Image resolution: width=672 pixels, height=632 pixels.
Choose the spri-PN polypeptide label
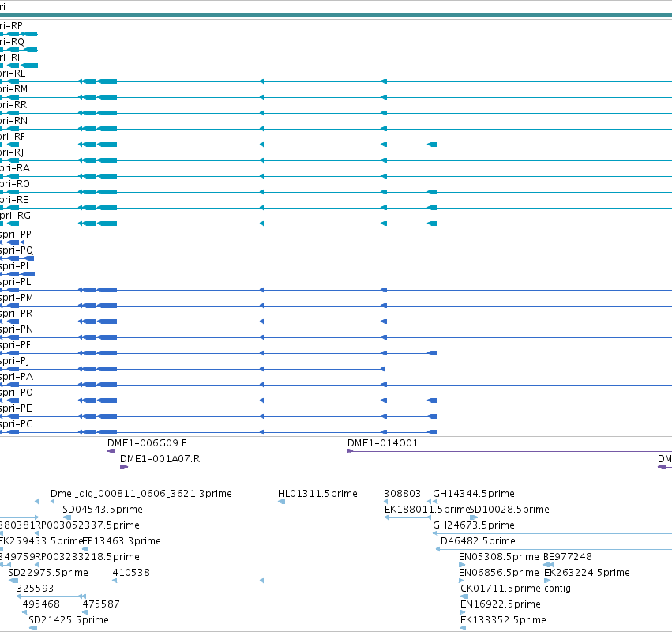click(17, 329)
